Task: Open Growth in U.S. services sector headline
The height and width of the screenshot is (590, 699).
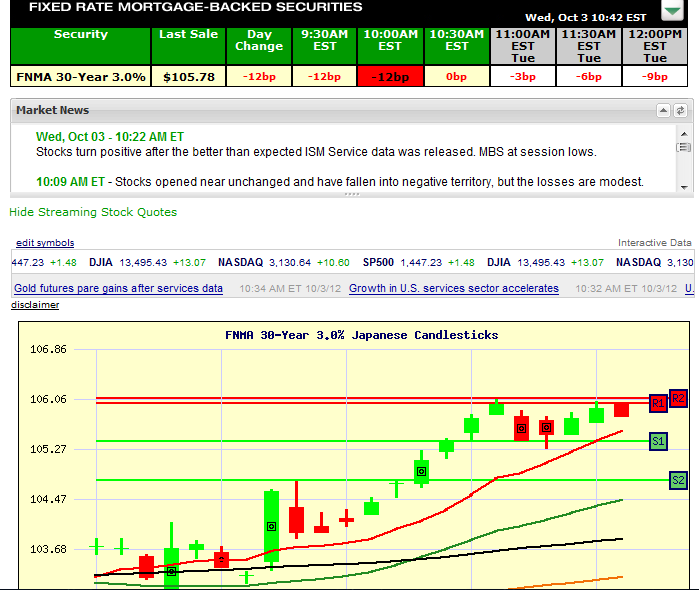Action: (x=454, y=288)
